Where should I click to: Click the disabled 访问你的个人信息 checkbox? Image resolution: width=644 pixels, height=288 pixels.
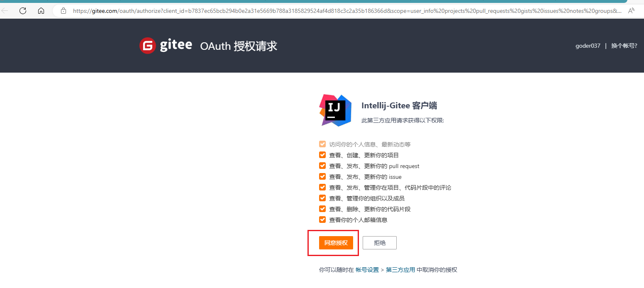[322, 144]
